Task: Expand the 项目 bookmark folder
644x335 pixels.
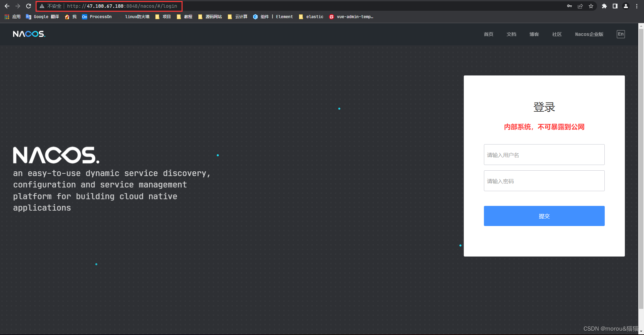Action: coord(163,17)
